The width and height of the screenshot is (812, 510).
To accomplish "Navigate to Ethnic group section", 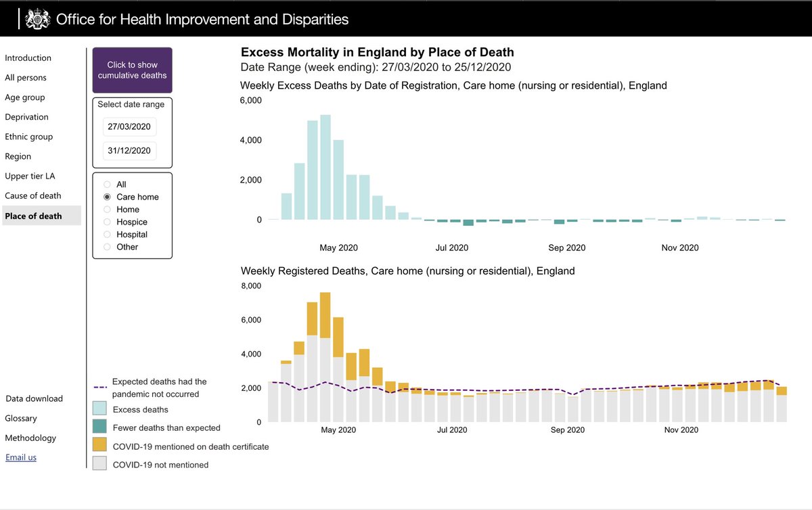I will (x=28, y=137).
